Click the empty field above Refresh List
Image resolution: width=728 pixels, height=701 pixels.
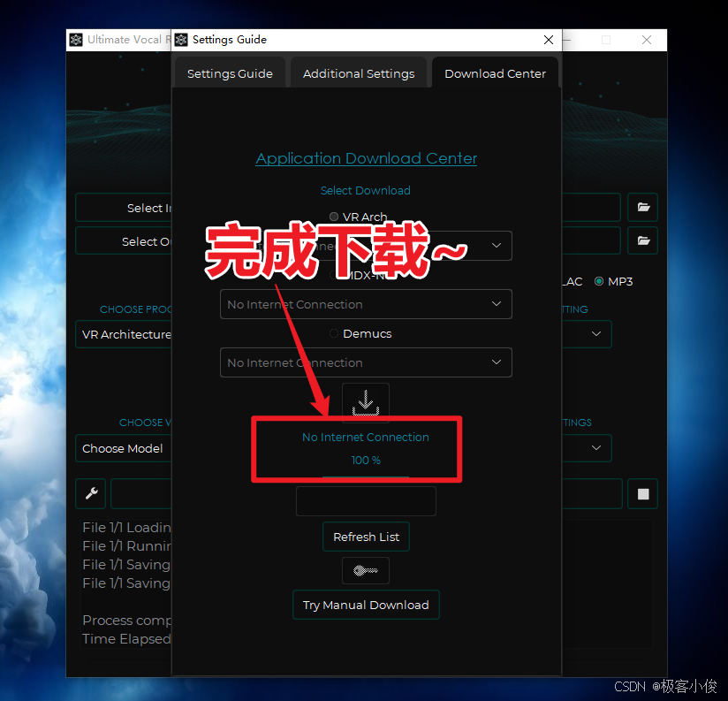tap(366, 501)
